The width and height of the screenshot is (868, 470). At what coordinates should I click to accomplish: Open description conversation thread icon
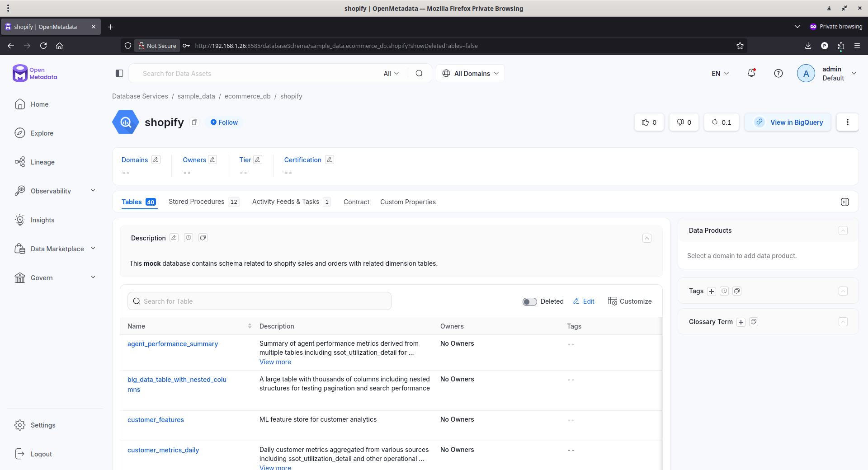pos(189,238)
